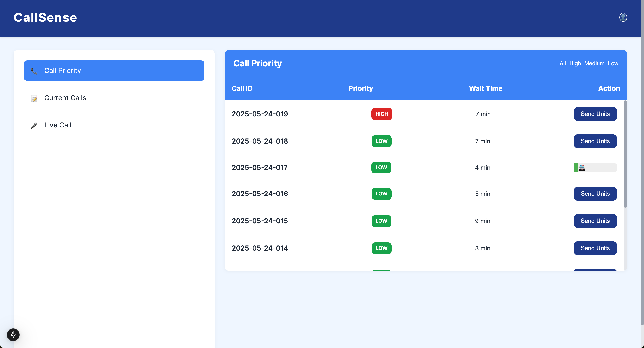Click the red HIGH priority badge
The height and width of the screenshot is (348, 644).
(x=381, y=114)
